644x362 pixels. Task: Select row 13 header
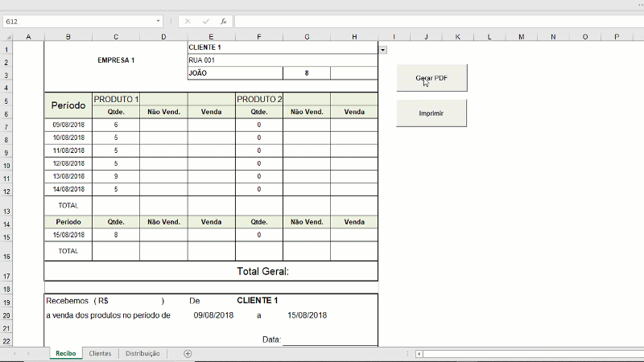(x=6, y=206)
